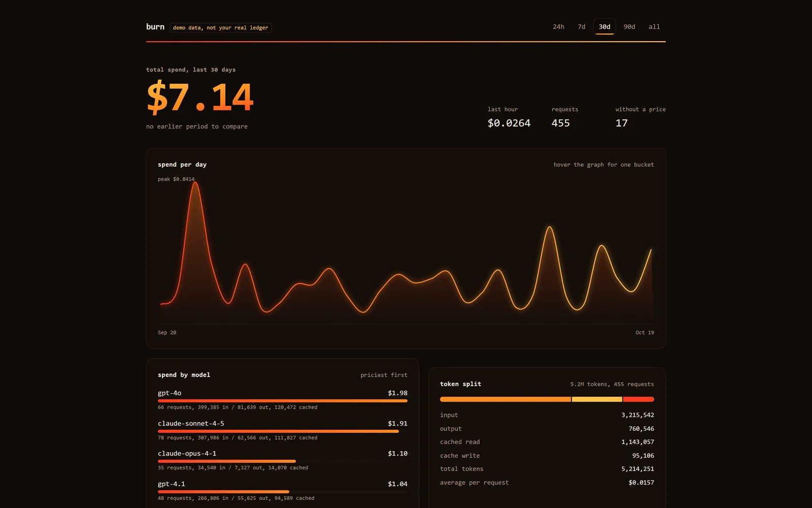812x508 pixels.
Task: Click the 'priciest first' sort label
Action: 384,375
